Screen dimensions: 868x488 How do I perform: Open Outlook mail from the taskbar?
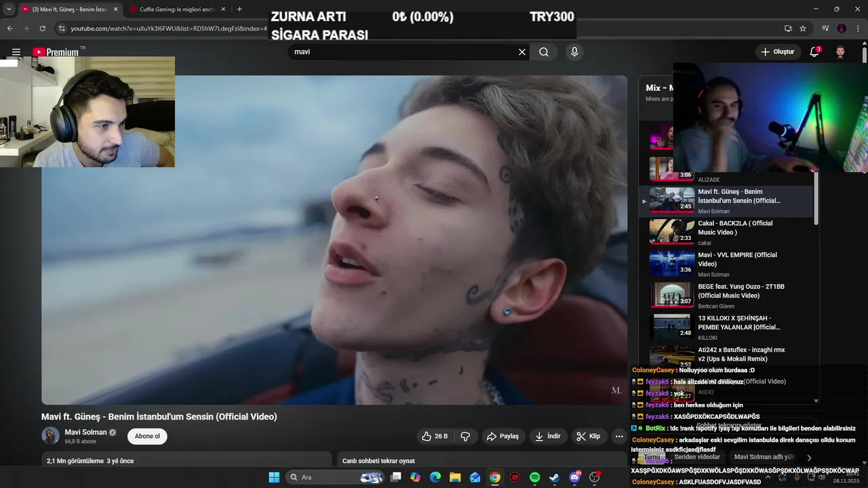click(x=475, y=477)
